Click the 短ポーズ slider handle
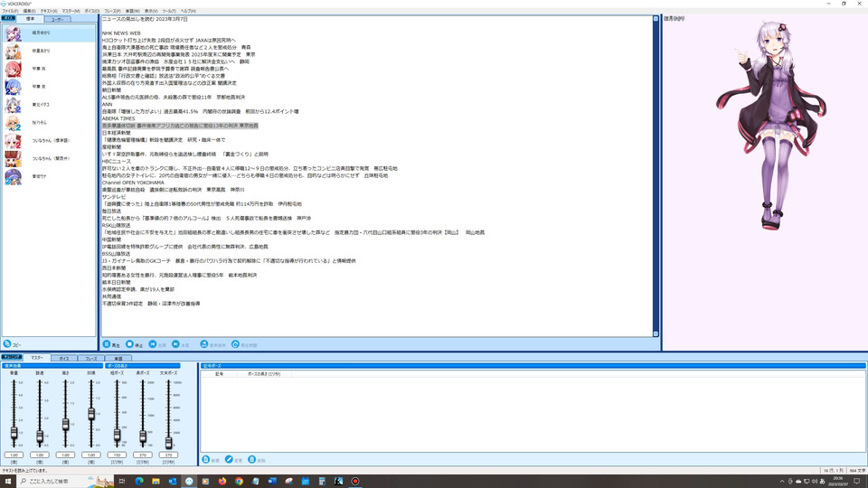Screen dimensions: 868x488 coord(117,435)
